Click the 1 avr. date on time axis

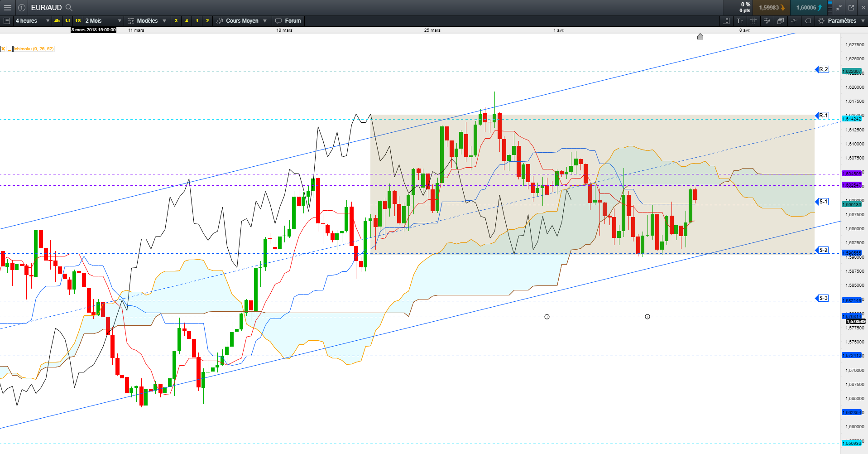(x=559, y=30)
